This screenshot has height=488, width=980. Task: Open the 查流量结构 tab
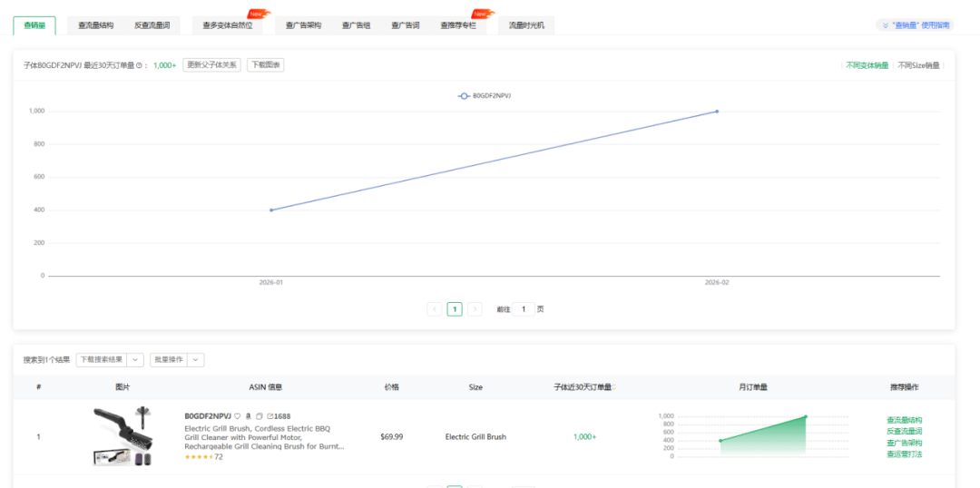(x=95, y=25)
